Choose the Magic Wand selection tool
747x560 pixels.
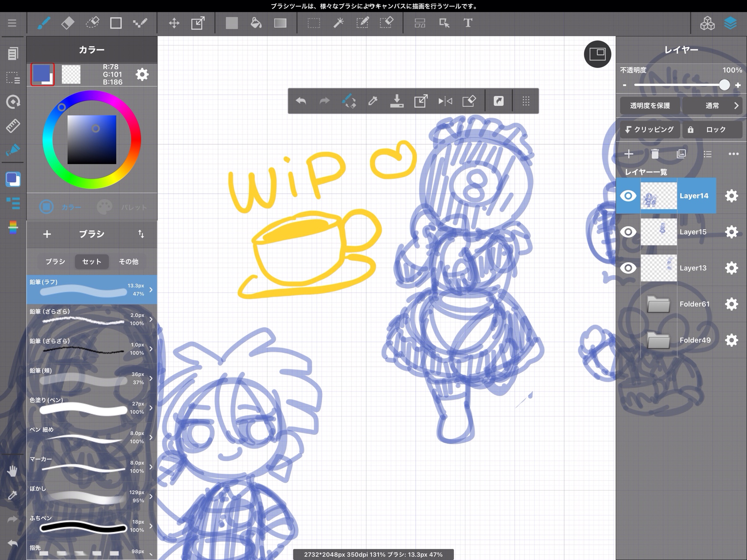(x=338, y=23)
